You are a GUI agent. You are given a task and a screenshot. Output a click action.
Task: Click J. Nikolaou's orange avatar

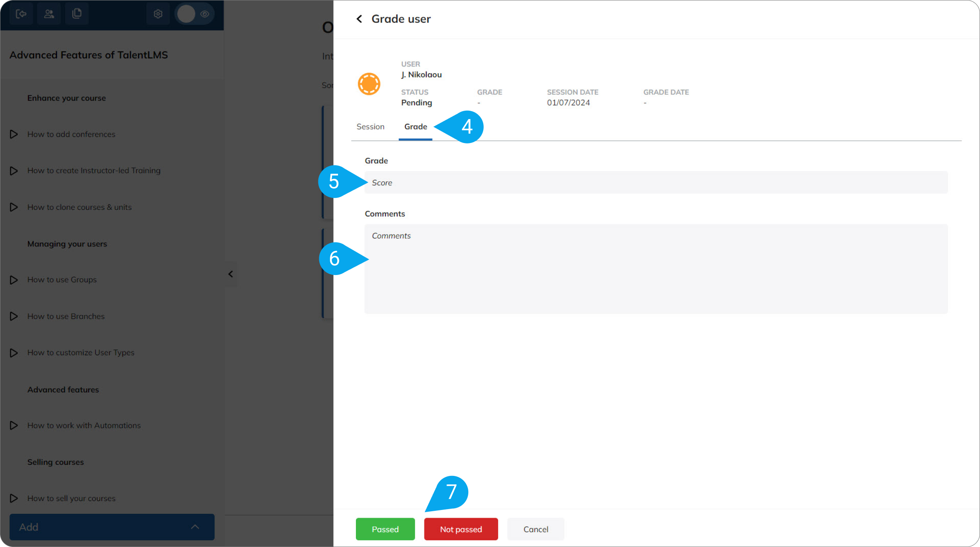(x=369, y=83)
